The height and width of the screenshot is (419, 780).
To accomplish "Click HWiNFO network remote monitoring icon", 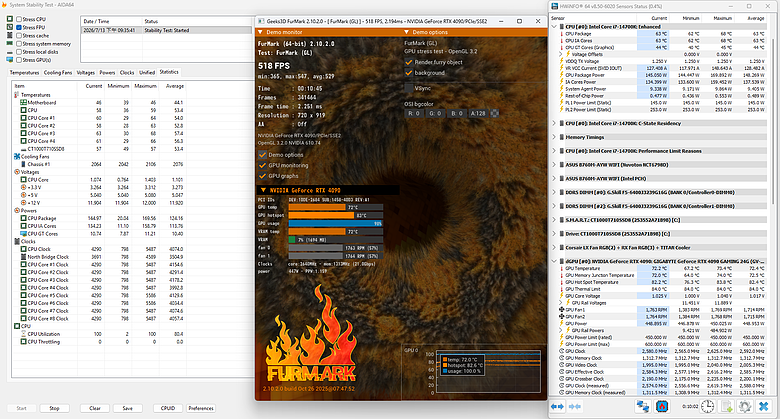I will click(x=643, y=407).
